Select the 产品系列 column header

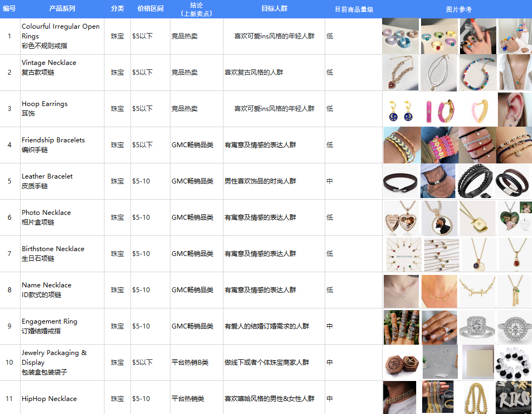click(x=62, y=9)
